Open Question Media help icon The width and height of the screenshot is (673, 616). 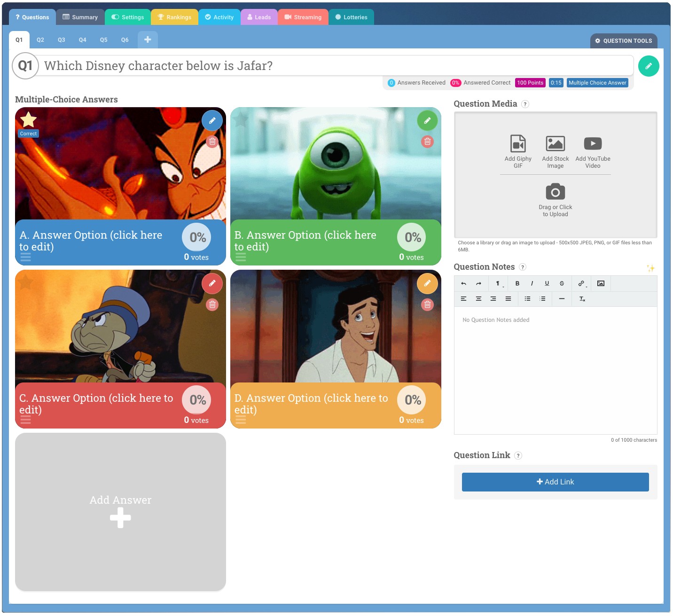[x=525, y=104]
